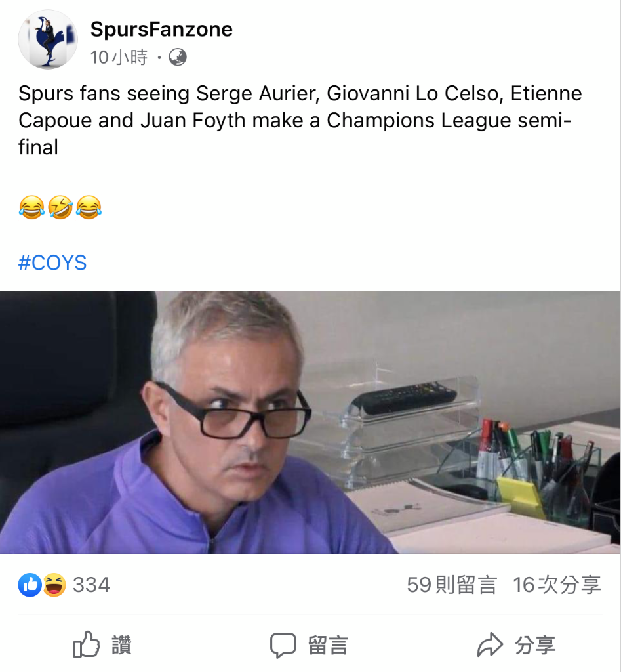View the 334 reactions list
The height and width of the screenshot is (672, 621).
point(91,585)
